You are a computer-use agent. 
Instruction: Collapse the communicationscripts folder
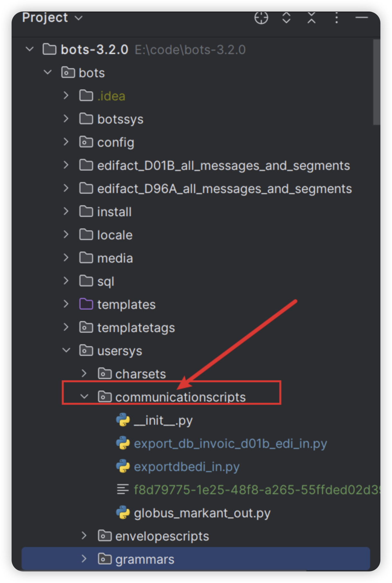click(x=84, y=397)
